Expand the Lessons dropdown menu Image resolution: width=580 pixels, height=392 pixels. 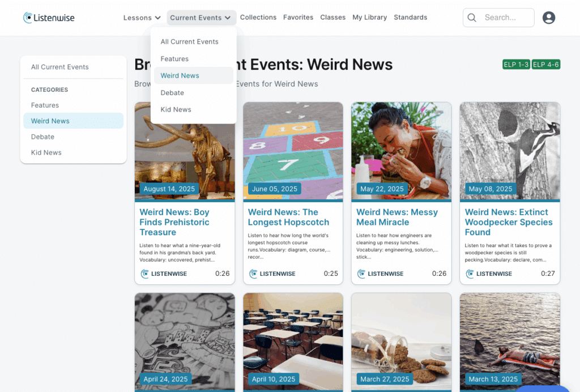pos(142,18)
